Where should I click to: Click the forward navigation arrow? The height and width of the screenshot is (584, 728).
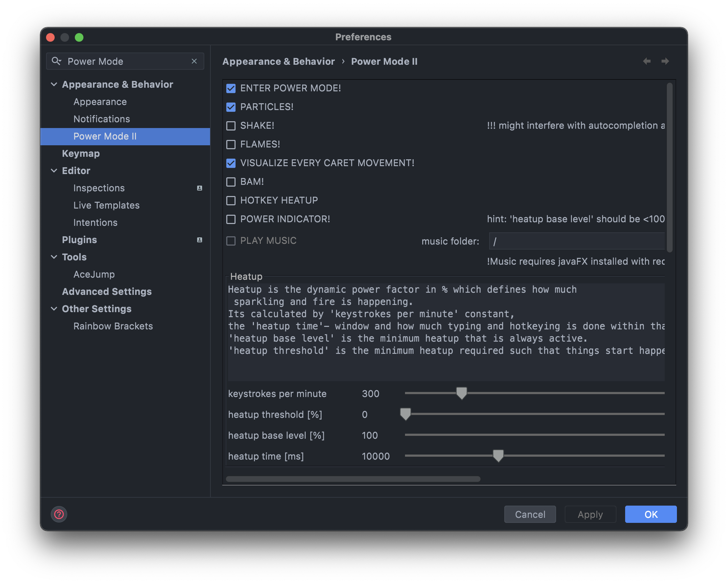click(665, 61)
